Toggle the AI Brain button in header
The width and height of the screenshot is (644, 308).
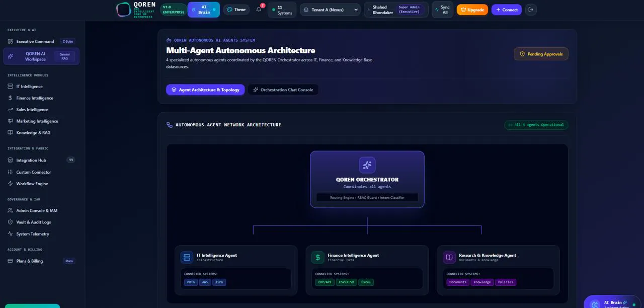click(x=204, y=10)
